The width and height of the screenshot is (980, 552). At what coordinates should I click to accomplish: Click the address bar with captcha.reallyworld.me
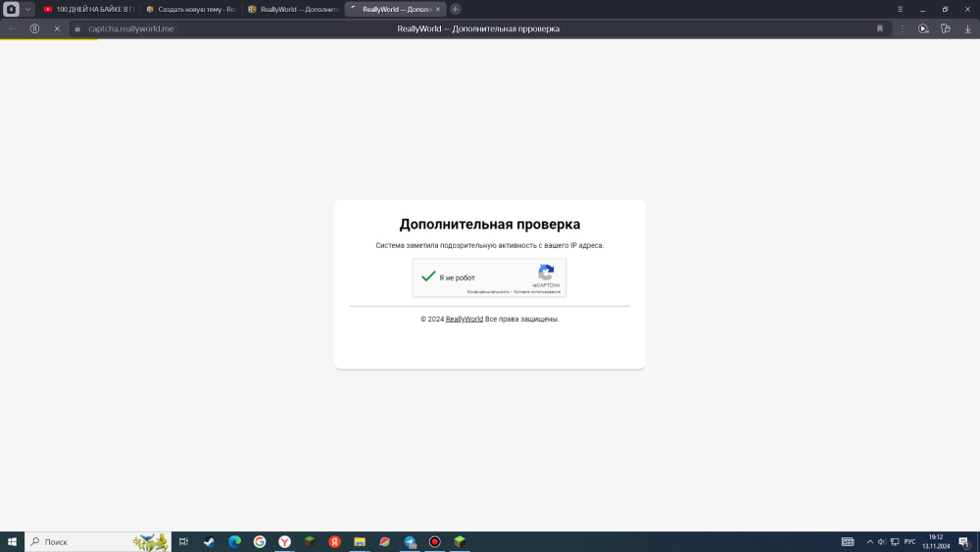coord(131,28)
